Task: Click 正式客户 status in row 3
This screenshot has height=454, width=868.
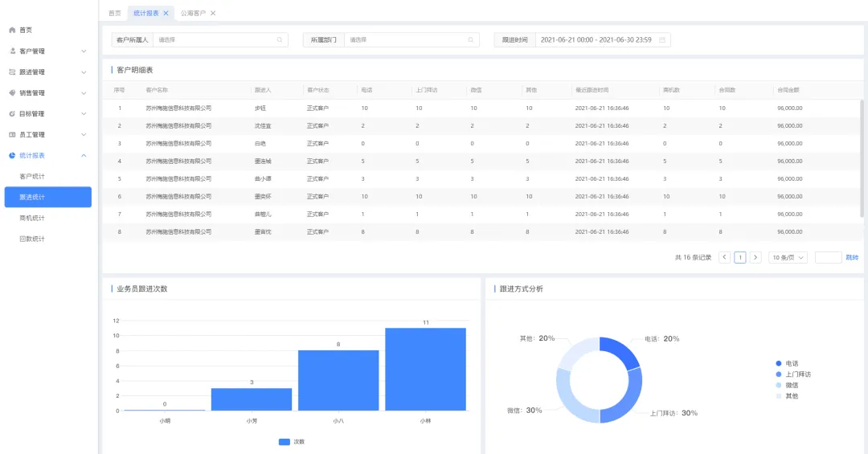Action: pos(317,143)
